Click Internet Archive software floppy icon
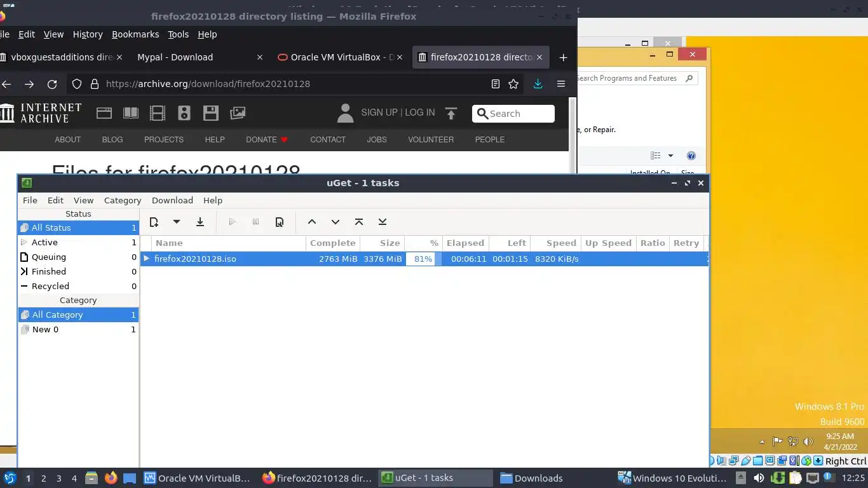The width and height of the screenshot is (868, 488). (x=211, y=113)
